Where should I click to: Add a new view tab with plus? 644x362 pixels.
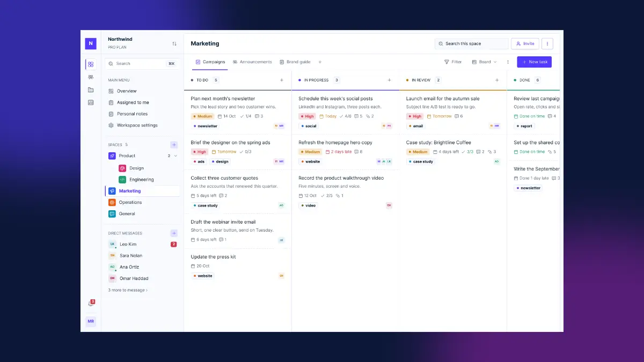click(320, 62)
